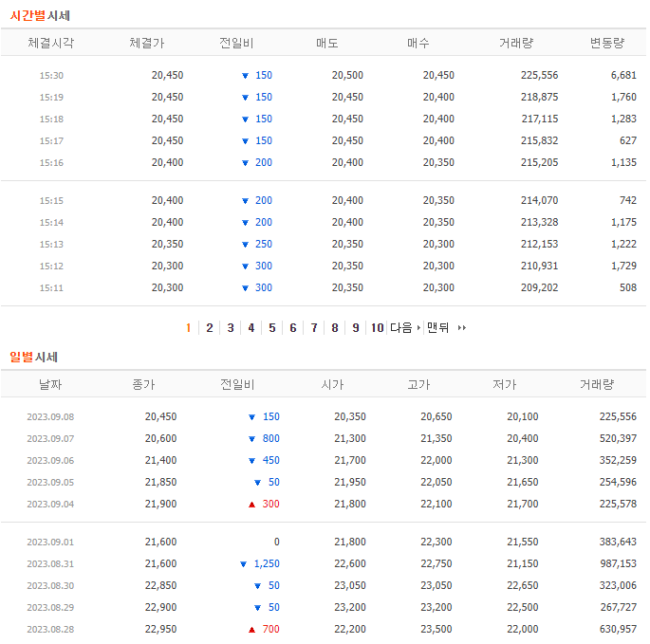Viewport: 650px width, 644px height.
Task: Click the red 700 change on 2023.08.28
Action: (270, 629)
